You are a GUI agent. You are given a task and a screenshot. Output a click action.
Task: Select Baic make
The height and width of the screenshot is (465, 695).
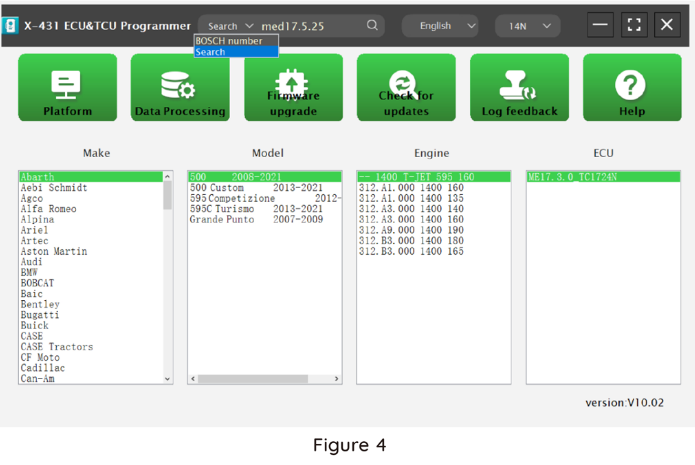click(91, 294)
